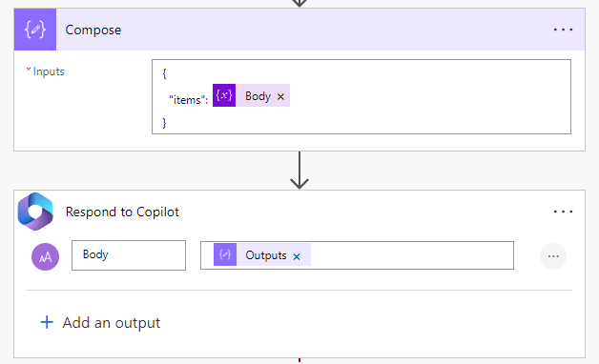The height and width of the screenshot is (364, 599).
Task: Collapse the Respond to Copilot card via its title
Action: tap(122, 212)
